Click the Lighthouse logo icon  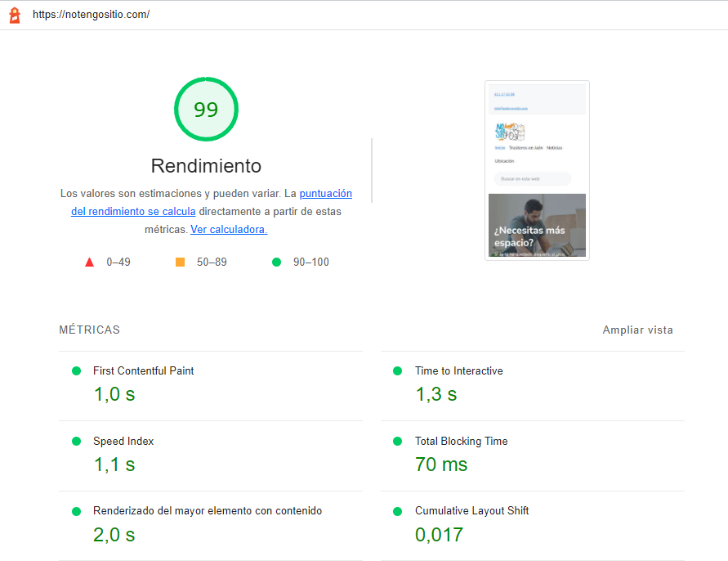15,15
